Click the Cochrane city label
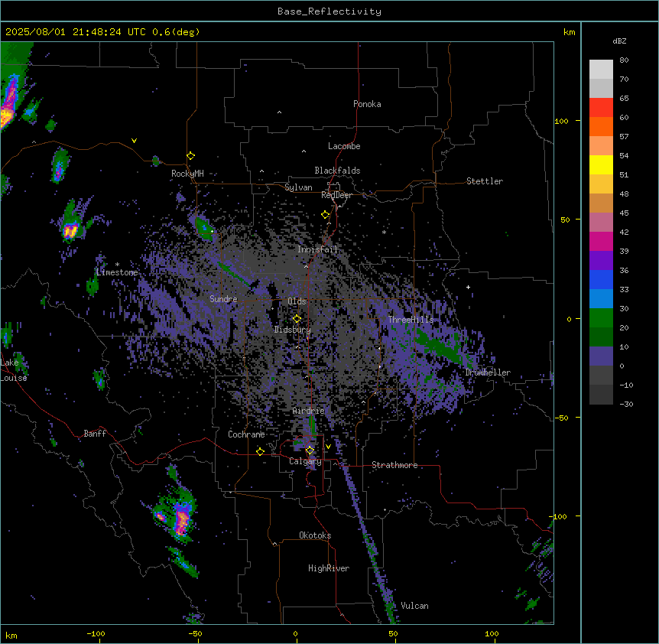 pyautogui.click(x=246, y=434)
